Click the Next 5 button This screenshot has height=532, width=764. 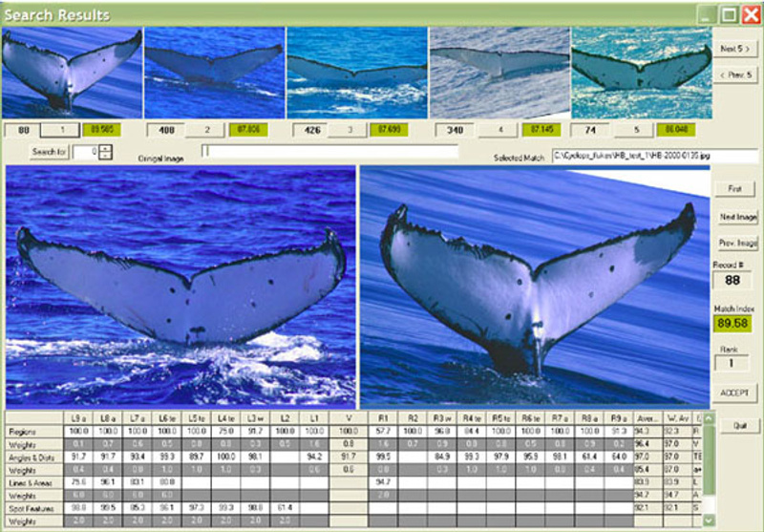pyautogui.click(x=735, y=50)
